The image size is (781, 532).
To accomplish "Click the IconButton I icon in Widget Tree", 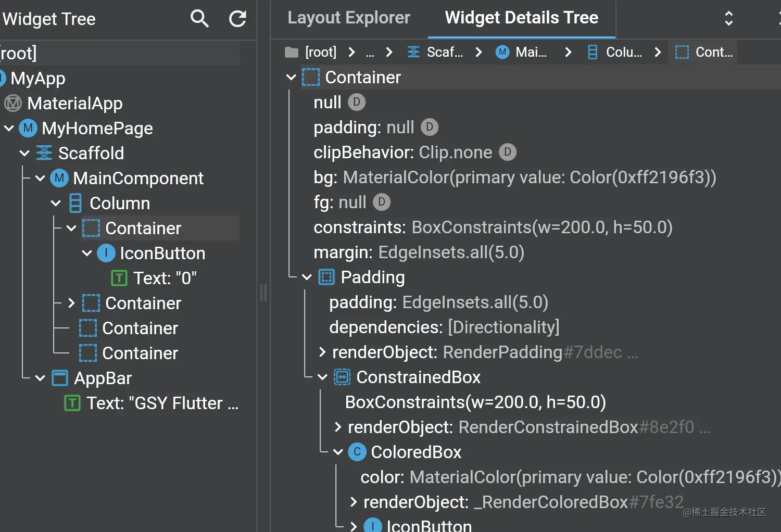I will pyautogui.click(x=106, y=253).
